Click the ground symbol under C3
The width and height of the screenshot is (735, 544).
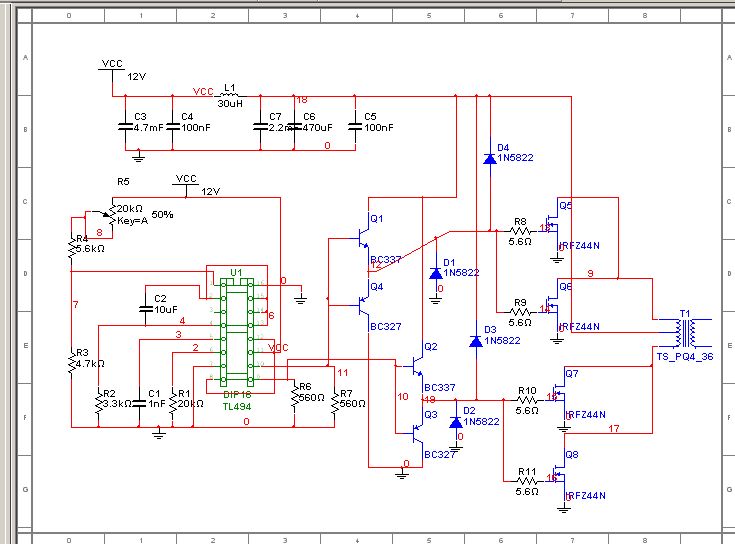(x=138, y=156)
